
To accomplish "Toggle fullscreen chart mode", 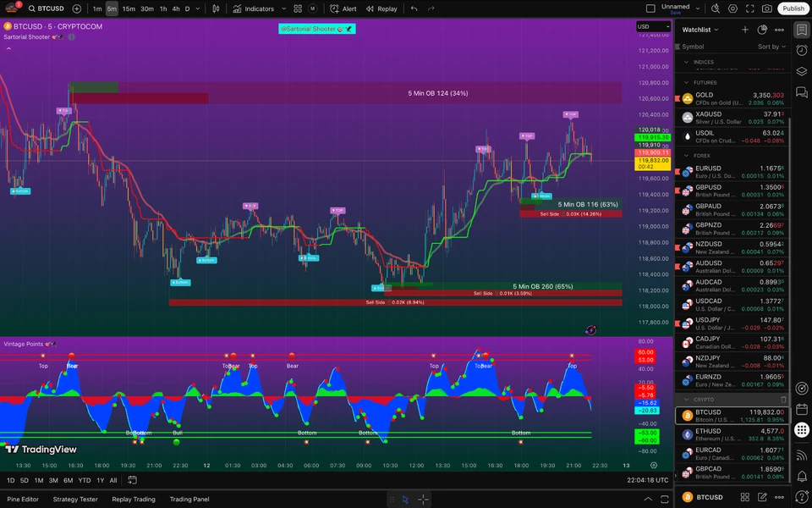I will click(x=749, y=8).
